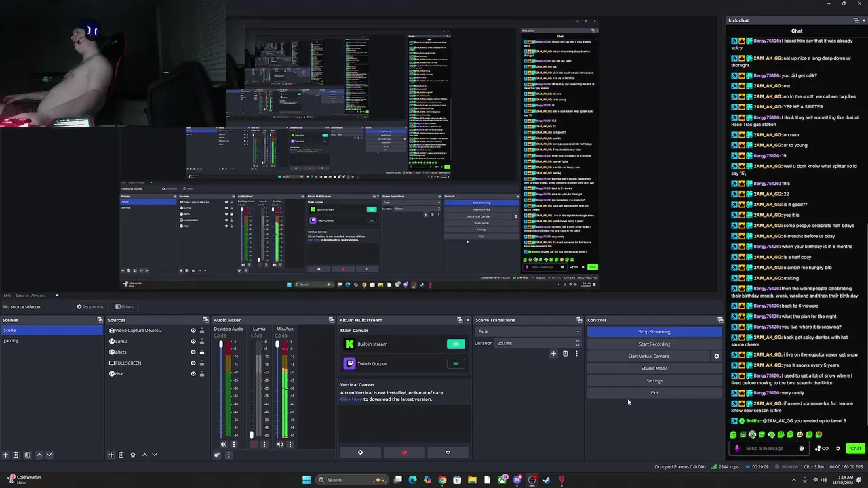Move source down with the down arrow in Sources panel
This screenshot has height=488, width=868.
pos(155,455)
